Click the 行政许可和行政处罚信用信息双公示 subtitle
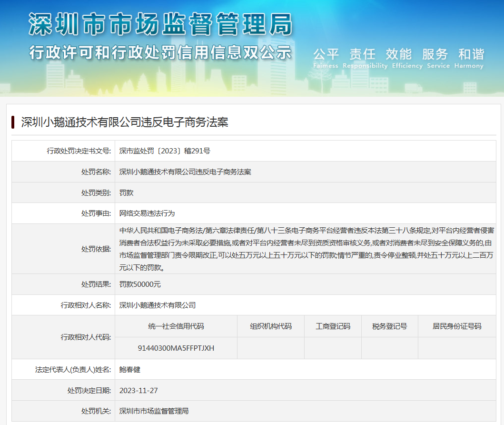 coord(160,52)
